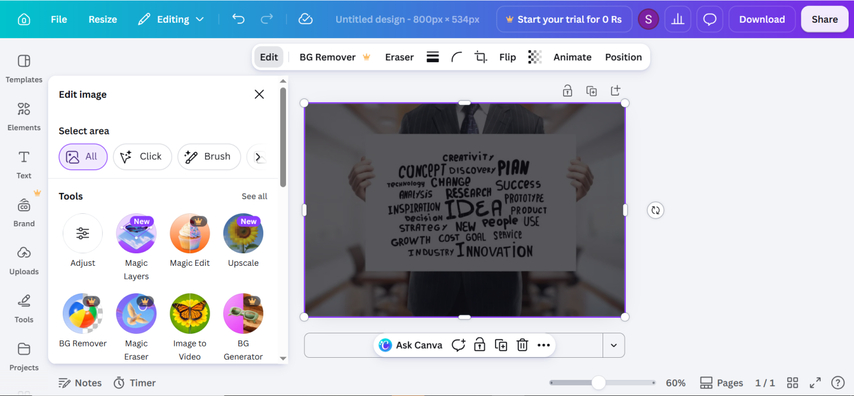Duplicate element icon in floating toolbar

point(501,345)
